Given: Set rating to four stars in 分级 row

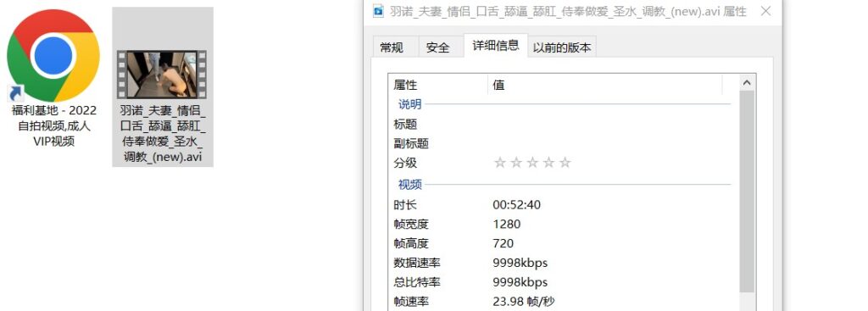Looking at the screenshot, I should coord(548,163).
